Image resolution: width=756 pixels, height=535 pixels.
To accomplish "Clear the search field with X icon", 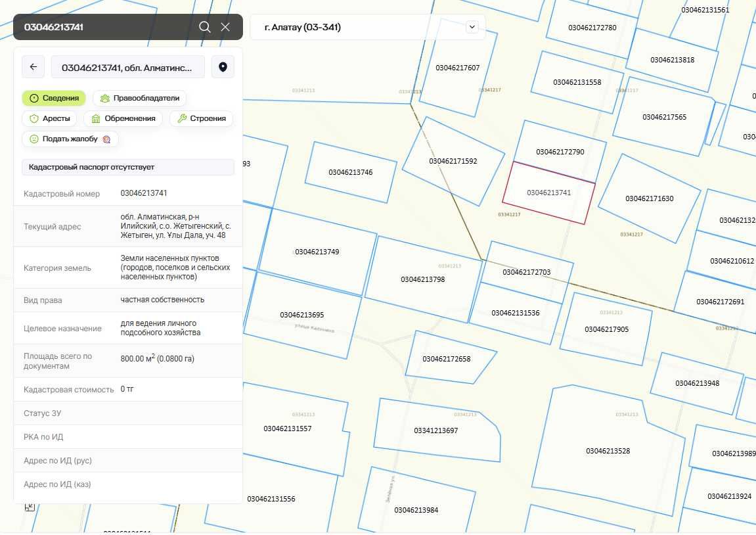I will point(225,27).
